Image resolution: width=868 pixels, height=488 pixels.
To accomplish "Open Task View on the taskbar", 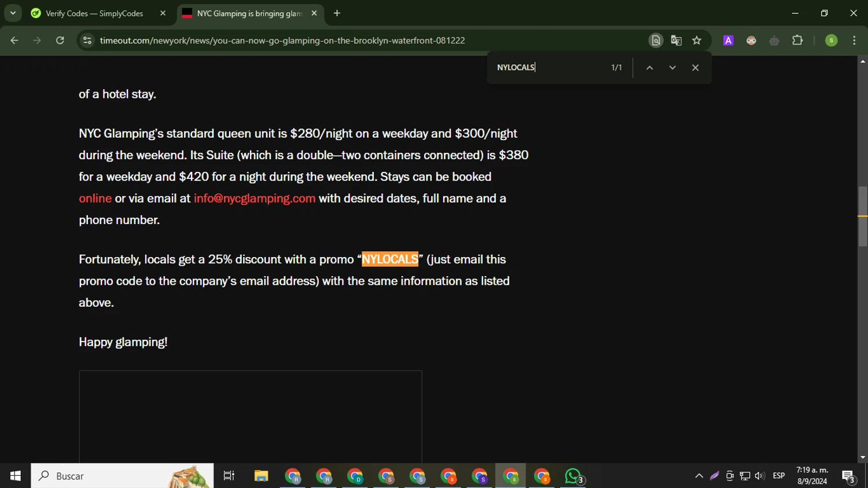I will [229, 476].
